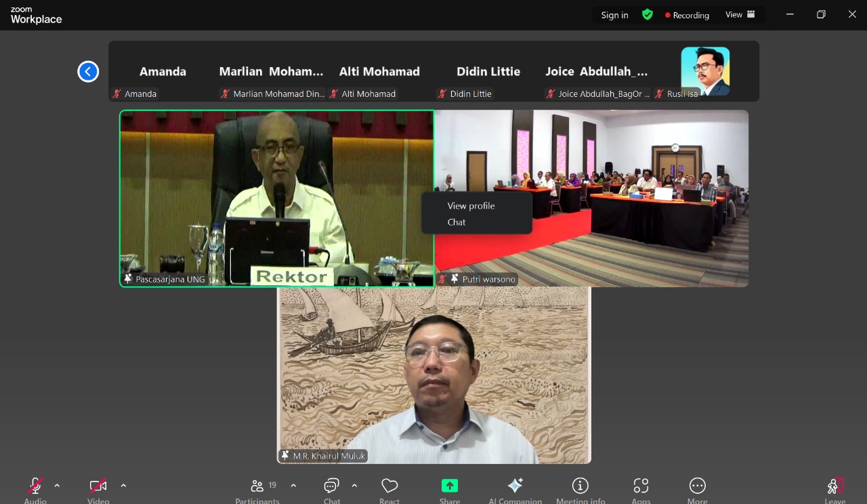This screenshot has height=504, width=867.
Task: Select Didin Littie's participant tile
Action: (488, 71)
